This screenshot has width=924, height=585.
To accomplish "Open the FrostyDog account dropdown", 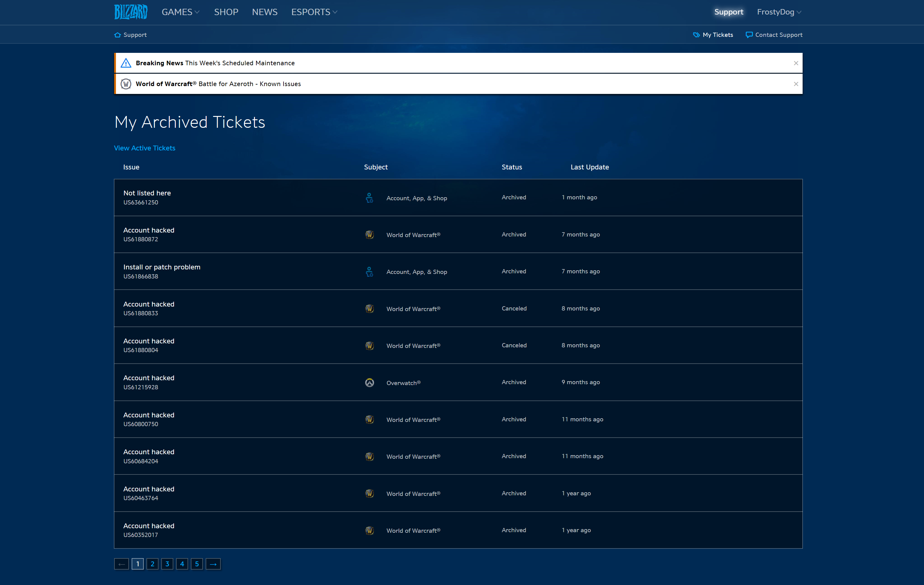I will [779, 12].
